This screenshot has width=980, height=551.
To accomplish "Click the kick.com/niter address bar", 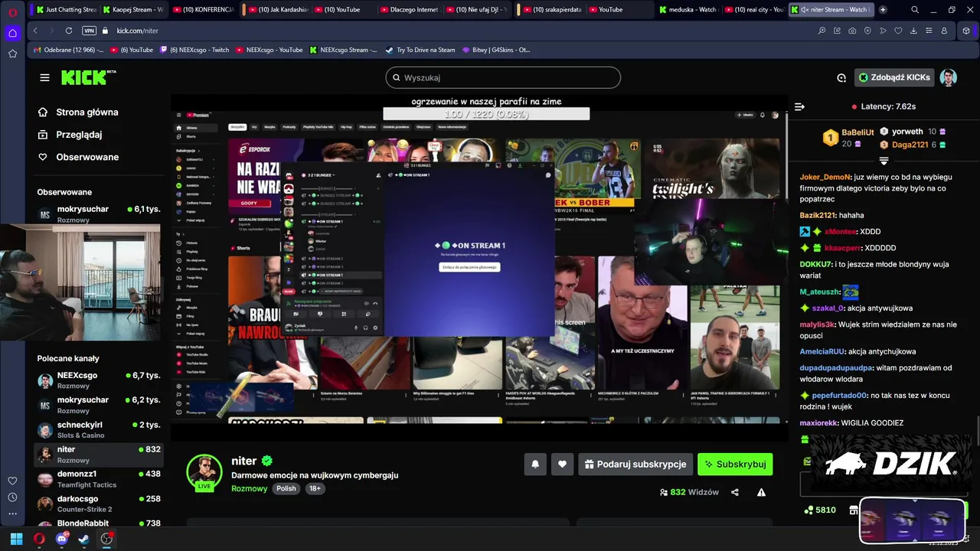I will pyautogui.click(x=138, y=31).
